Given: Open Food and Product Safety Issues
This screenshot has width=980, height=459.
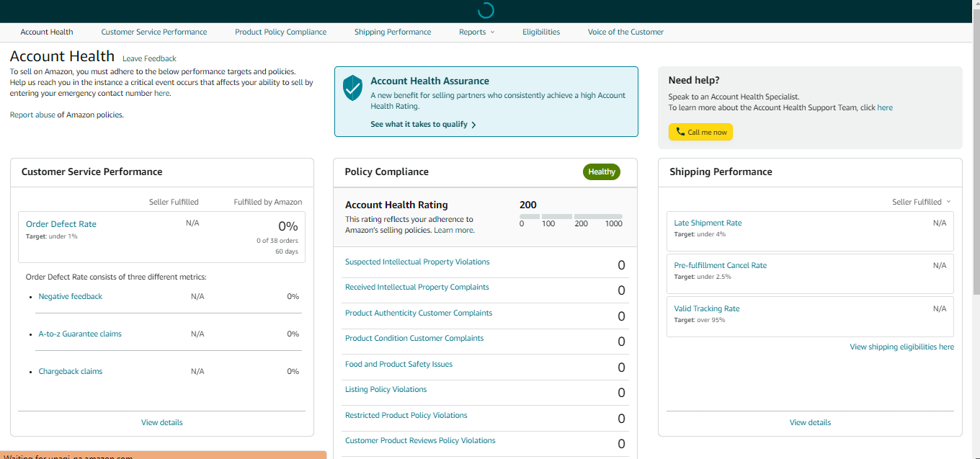Looking at the screenshot, I should [398, 364].
